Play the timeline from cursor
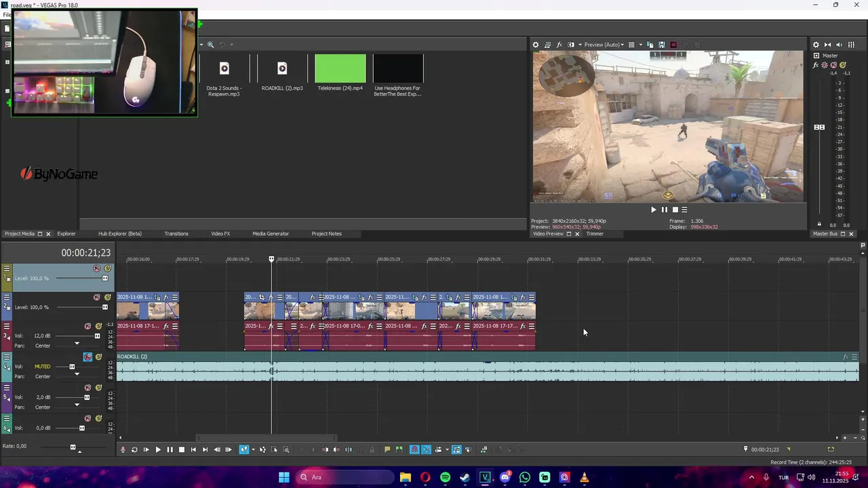Image resolution: width=868 pixels, height=488 pixels. coord(158,449)
